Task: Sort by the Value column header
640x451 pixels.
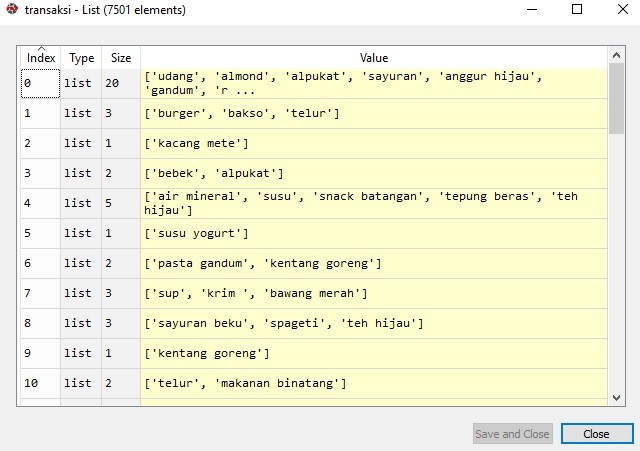Action: tap(373, 58)
